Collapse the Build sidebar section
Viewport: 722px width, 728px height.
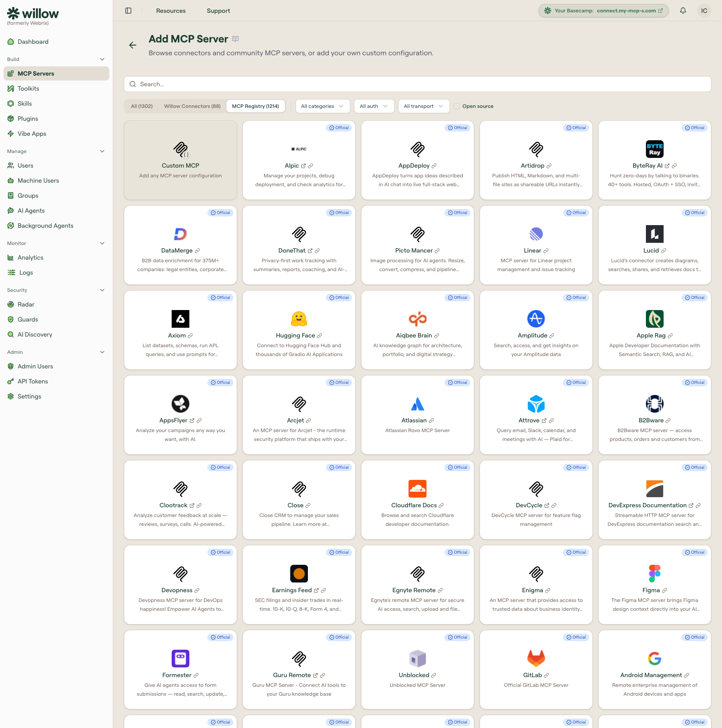102,59
